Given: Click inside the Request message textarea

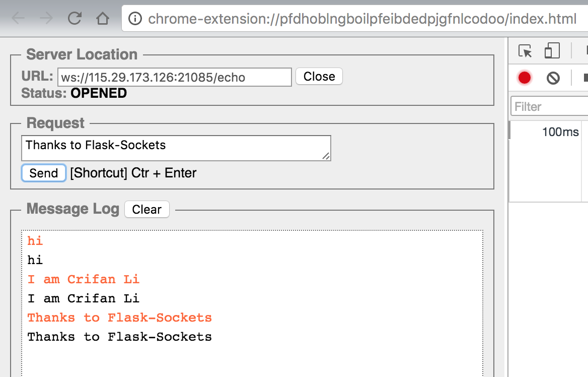Looking at the screenshot, I should tap(171, 148).
